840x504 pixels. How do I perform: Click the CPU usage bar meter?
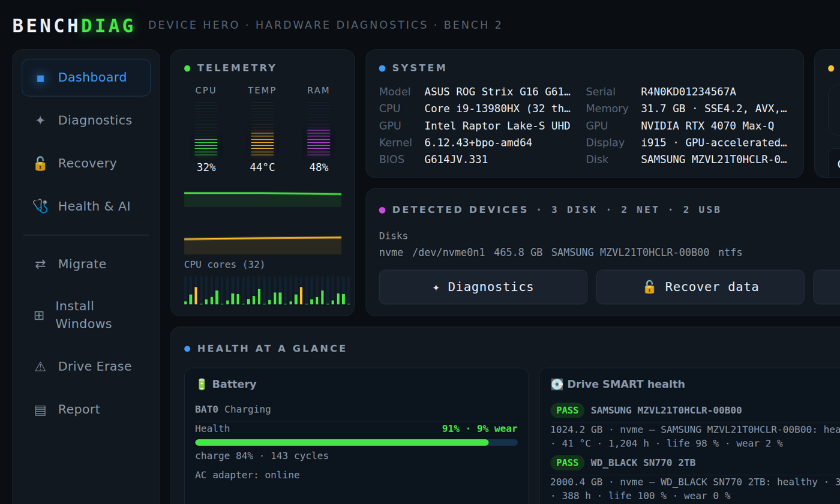point(206,129)
